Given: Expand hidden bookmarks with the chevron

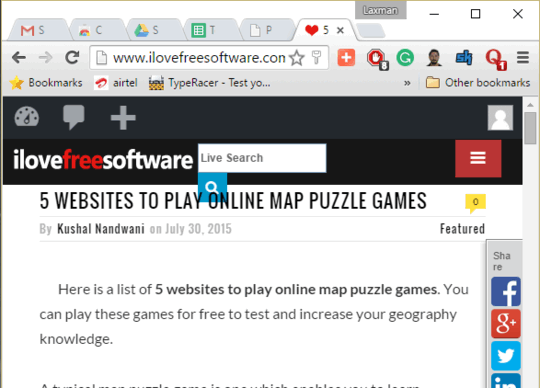Looking at the screenshot, I should (407, 83).
